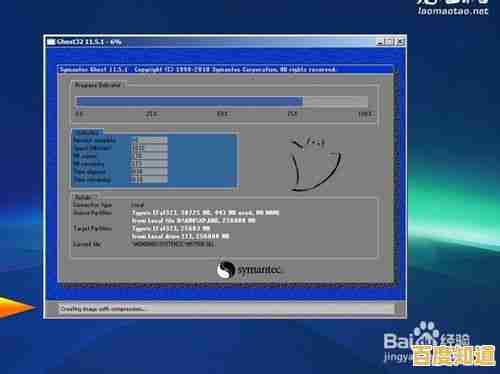Click the 'Progress Indicator' group label
Viewport: 500px width, 374px height.
(x=97, y=85)
